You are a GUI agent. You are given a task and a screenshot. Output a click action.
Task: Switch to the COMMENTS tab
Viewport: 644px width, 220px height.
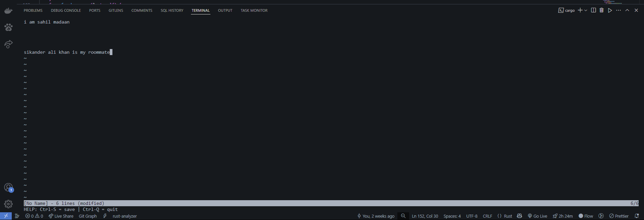pos(142,10)
